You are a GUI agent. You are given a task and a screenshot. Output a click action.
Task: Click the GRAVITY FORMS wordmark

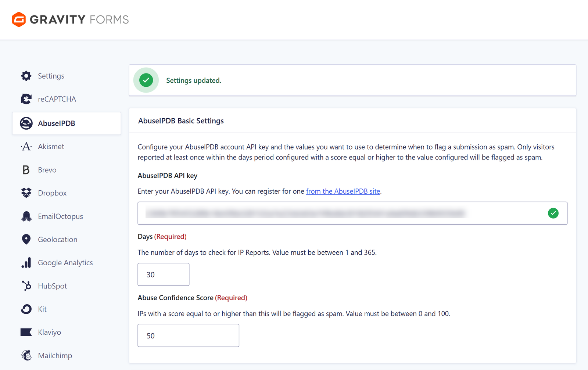(79, 19)
